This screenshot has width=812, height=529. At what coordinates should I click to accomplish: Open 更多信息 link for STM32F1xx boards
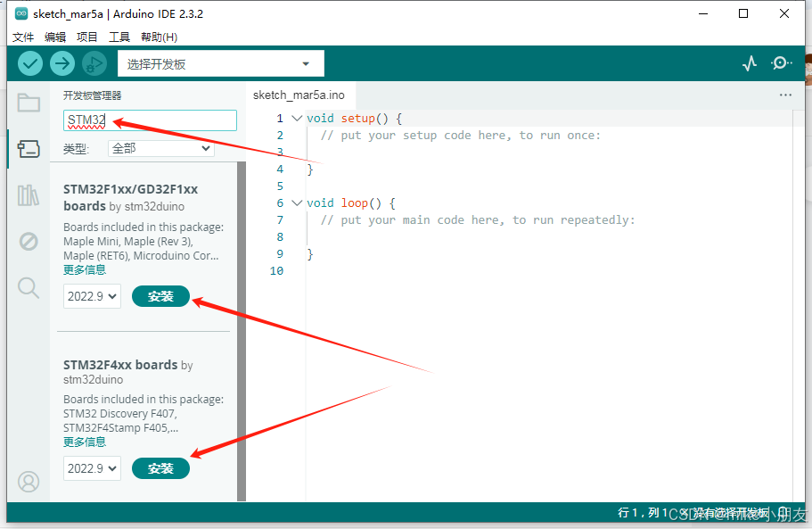coord(85,269)
